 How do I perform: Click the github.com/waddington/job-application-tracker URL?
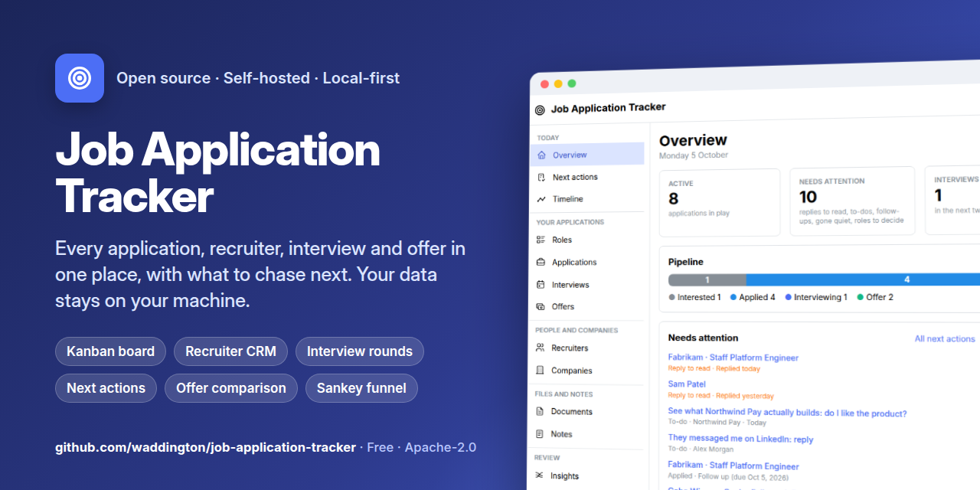pos(205,447)
